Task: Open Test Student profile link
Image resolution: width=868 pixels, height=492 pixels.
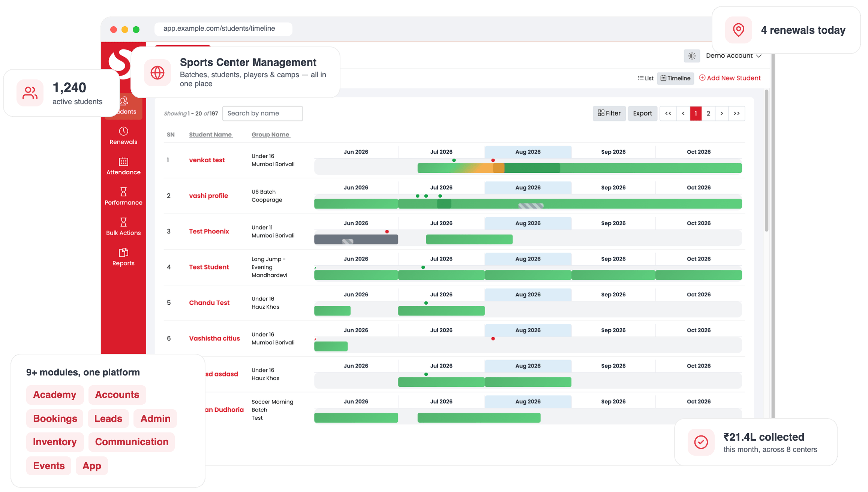Action: pos(209,267)
